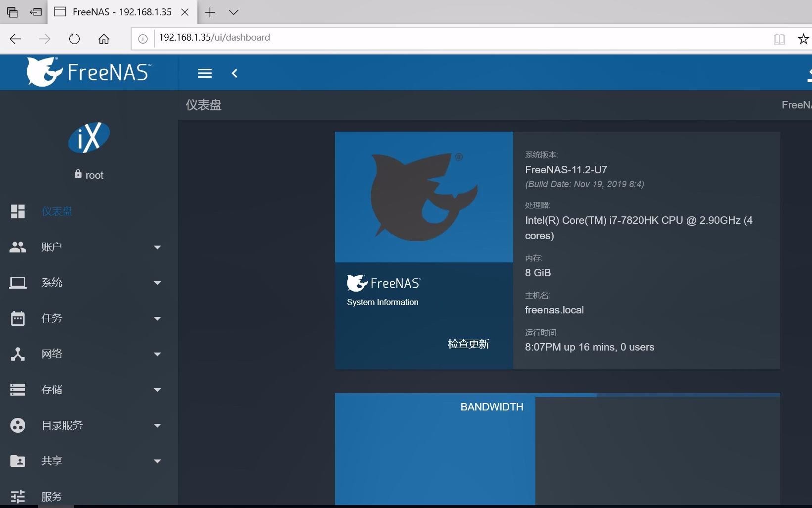812x508 pixels.
Task: Click the Intel Core i7-7820HK processor text
Action: pyautogui.click(x=639, y=228)
